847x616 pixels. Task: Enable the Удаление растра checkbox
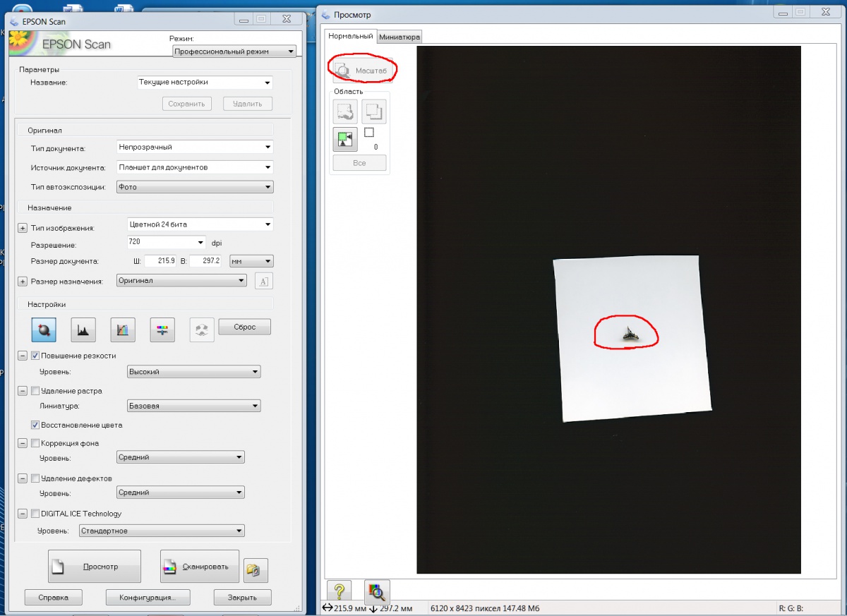35,391
